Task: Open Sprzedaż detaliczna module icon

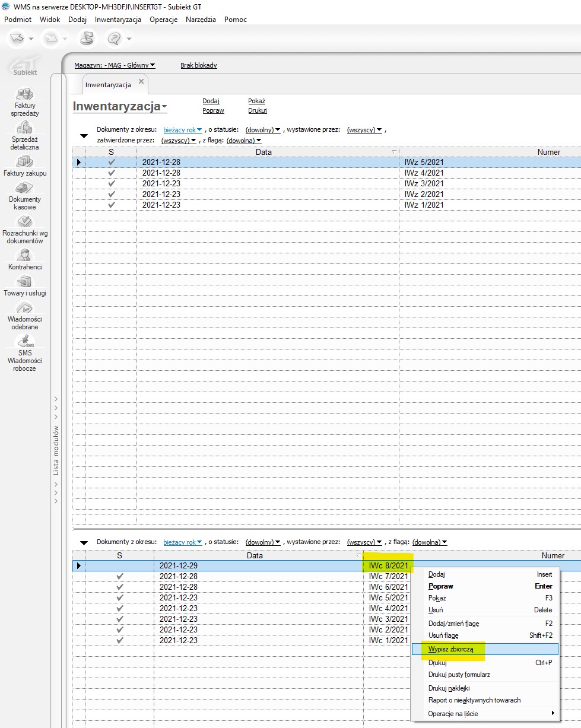Action: (25, 128)
